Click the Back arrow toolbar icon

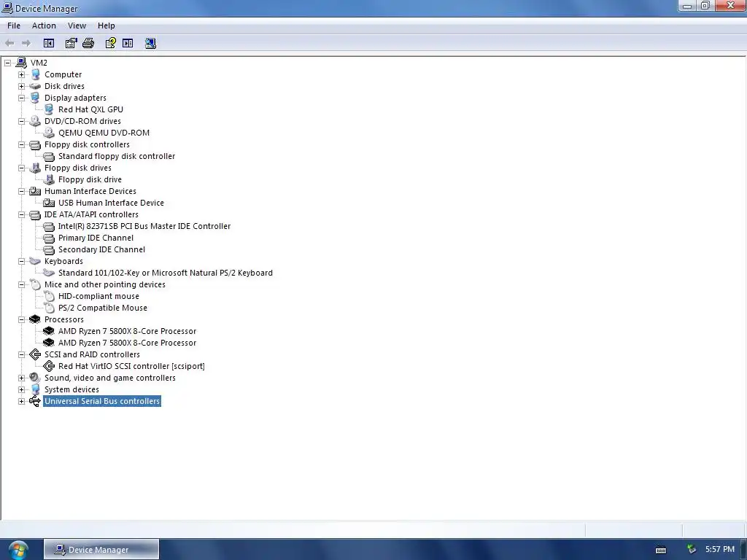point(9,43)
